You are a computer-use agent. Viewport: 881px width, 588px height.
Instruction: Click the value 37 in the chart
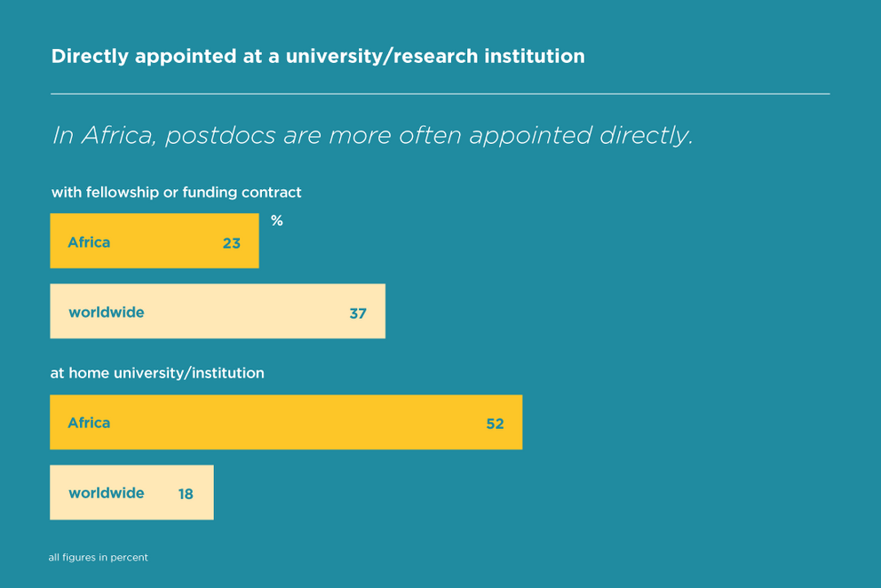(x=358, y=314)
